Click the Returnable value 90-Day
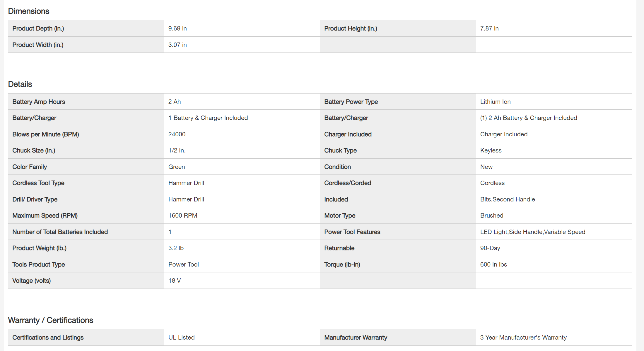This screenshot has width=644, height=351. 490,248
